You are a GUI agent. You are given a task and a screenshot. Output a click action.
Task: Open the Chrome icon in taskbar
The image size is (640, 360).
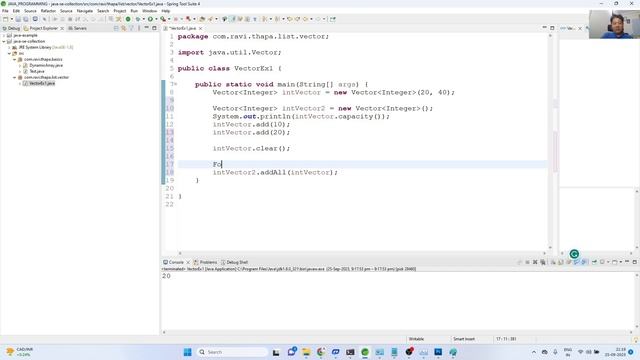point(321,352)
